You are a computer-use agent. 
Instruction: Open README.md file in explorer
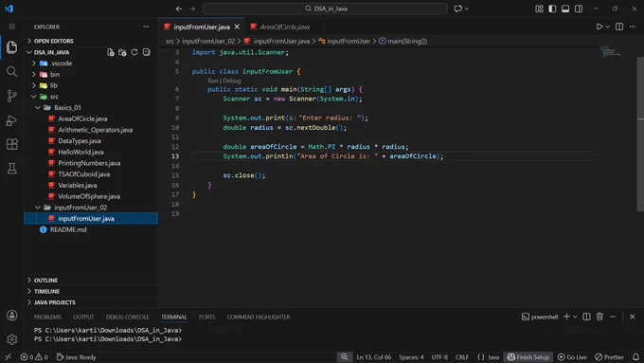coord(68,229)
